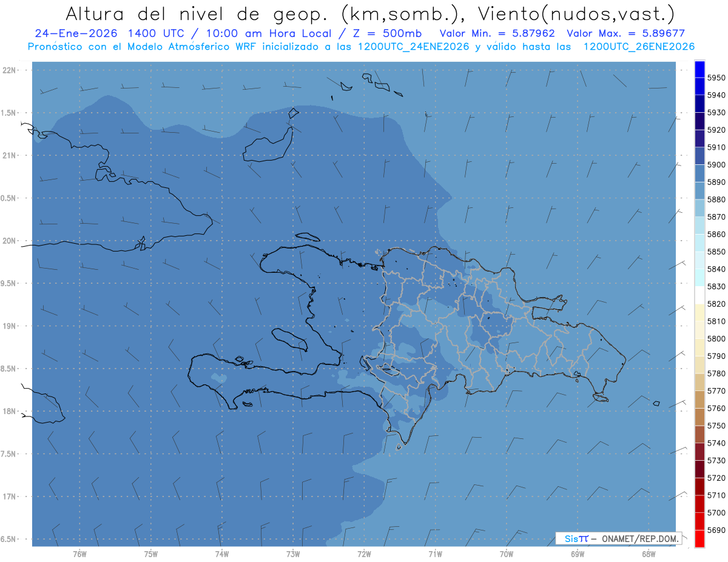Click the '72W' longitude label
The image size is (728, 562).
click(364, 554)
